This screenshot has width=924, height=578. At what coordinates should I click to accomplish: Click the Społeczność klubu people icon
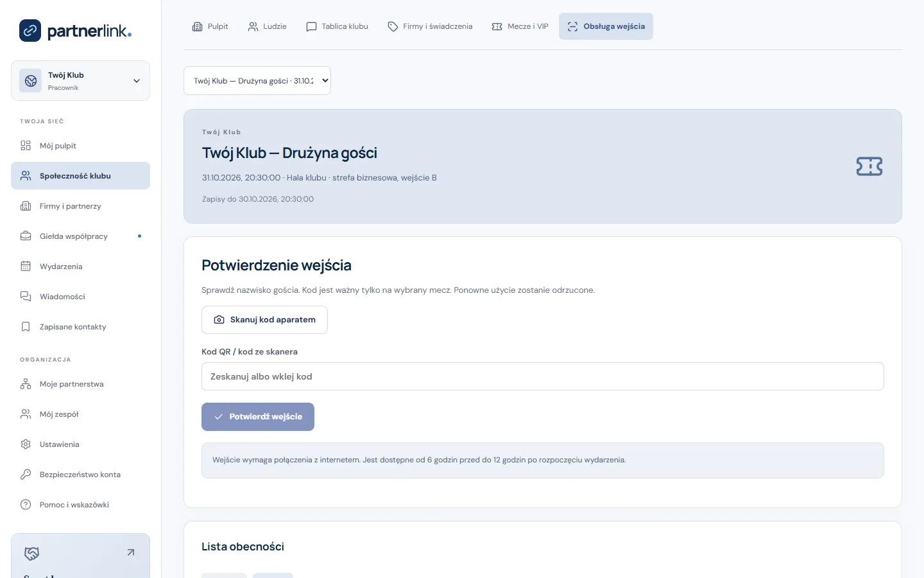click(x=26, y=176)
